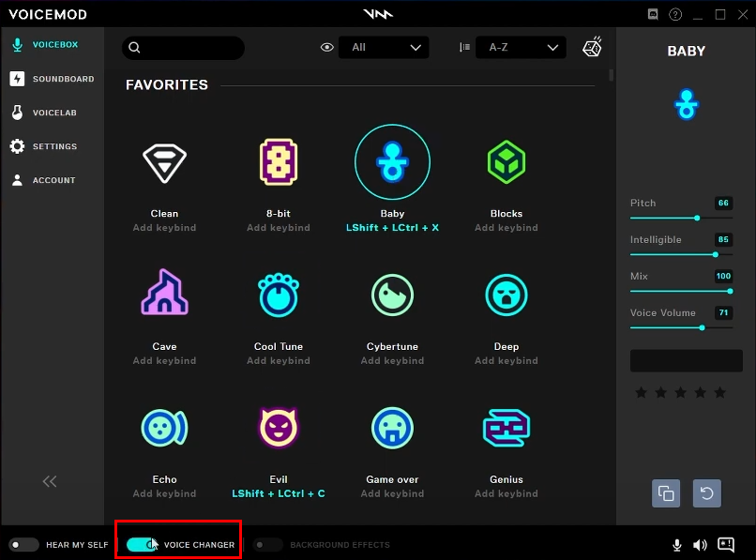Click the duplicate voice button in right panel
756x560 pixels.
click(x=666, y=492)
